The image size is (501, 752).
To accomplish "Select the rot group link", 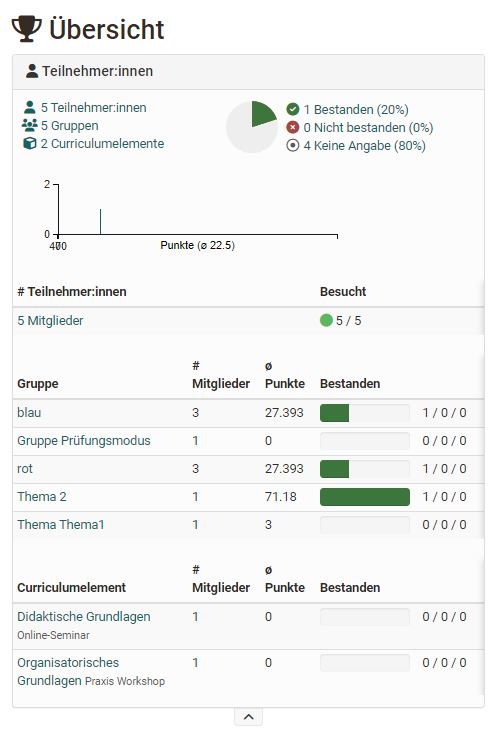I will click(25, 469).
